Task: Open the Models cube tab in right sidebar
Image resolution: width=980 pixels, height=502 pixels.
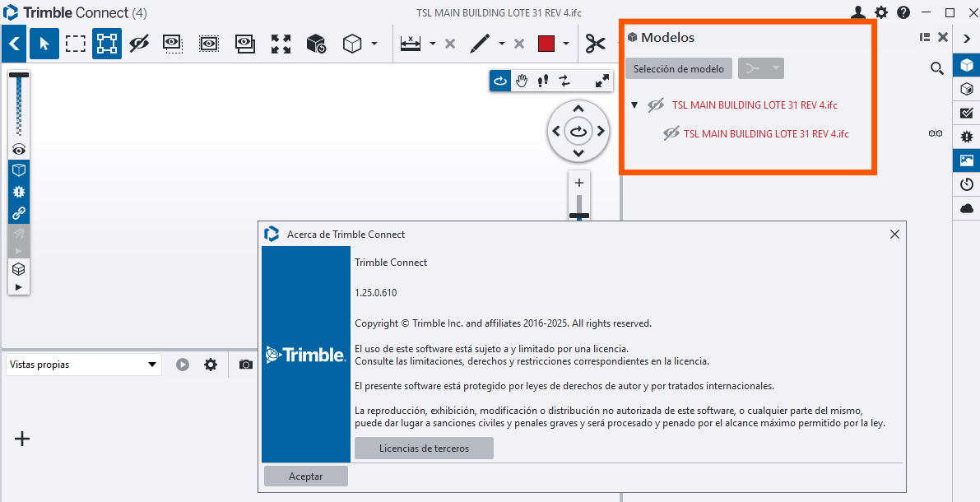Action: tap(967, 64)
